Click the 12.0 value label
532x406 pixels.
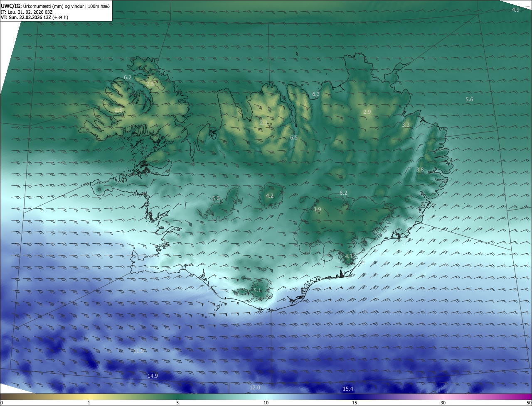pyautogui.click(x=255, y=388)
